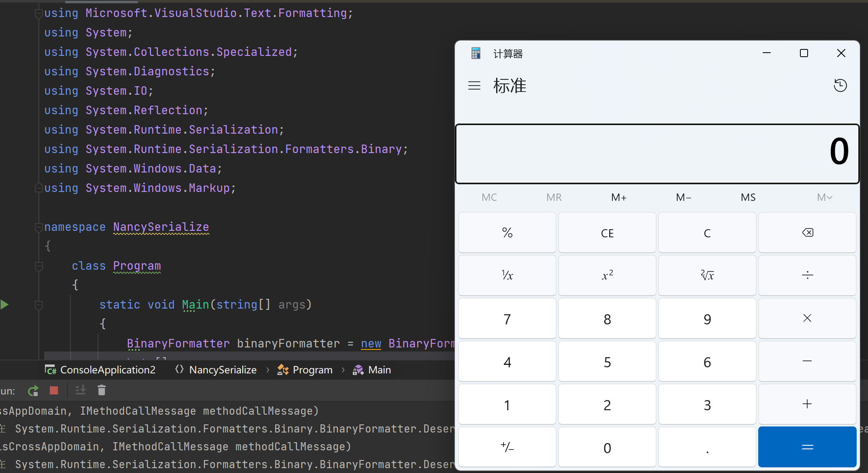868x473 pixels.
Task: Collapse the namespace NancySerialize fold marker
Action: [39, 227]
